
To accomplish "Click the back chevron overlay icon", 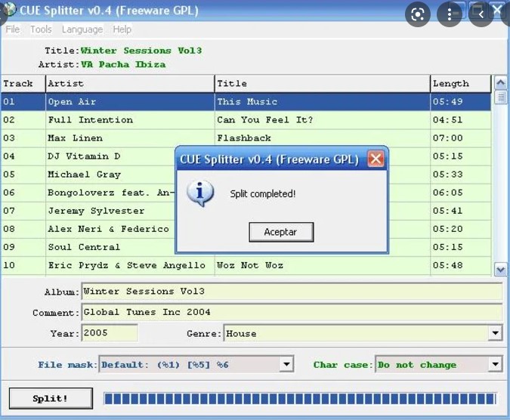I will tap(481, 14).
